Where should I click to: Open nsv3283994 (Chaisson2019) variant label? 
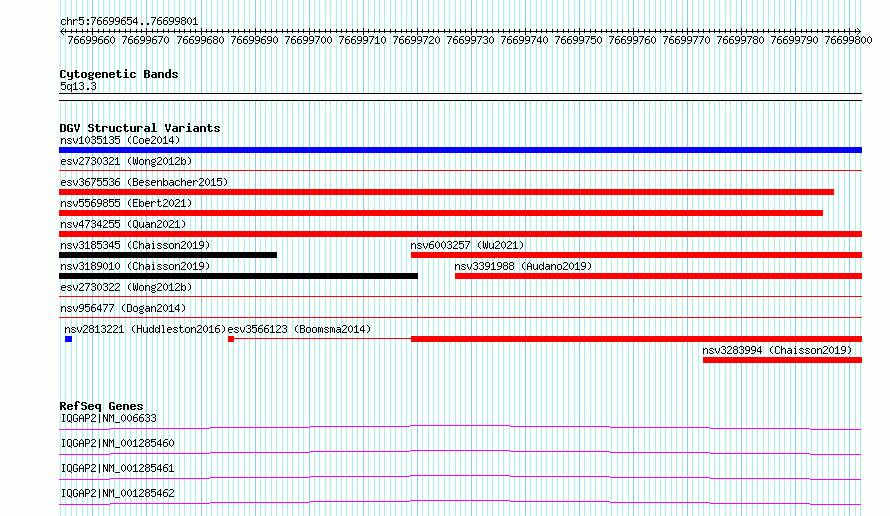pyautogui.click(x=777, y=350)
